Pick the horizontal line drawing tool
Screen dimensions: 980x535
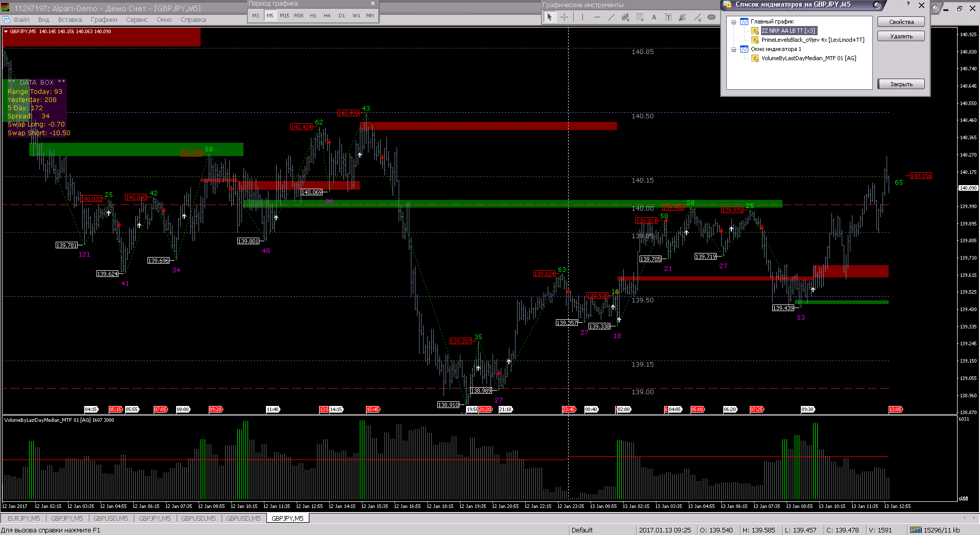597,17
